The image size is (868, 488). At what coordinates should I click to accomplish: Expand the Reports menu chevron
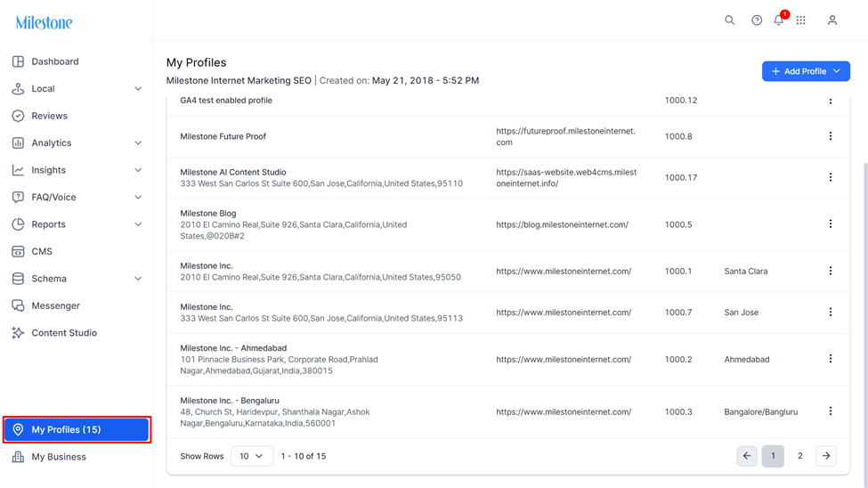coord(138,224)
